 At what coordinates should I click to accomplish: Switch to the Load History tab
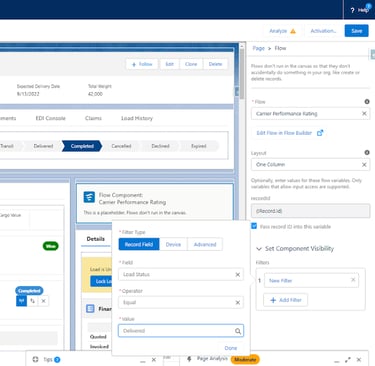coord(137,118)
